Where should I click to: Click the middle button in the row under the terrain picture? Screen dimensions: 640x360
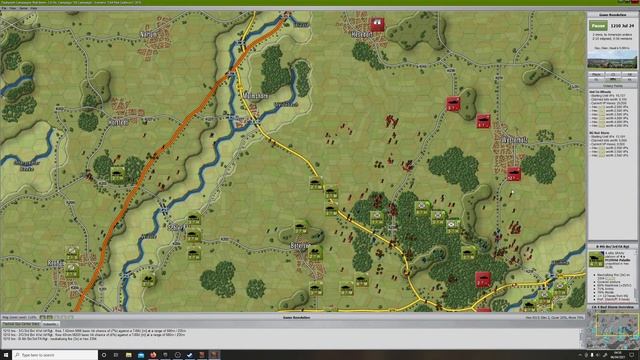tap(613, 75)
